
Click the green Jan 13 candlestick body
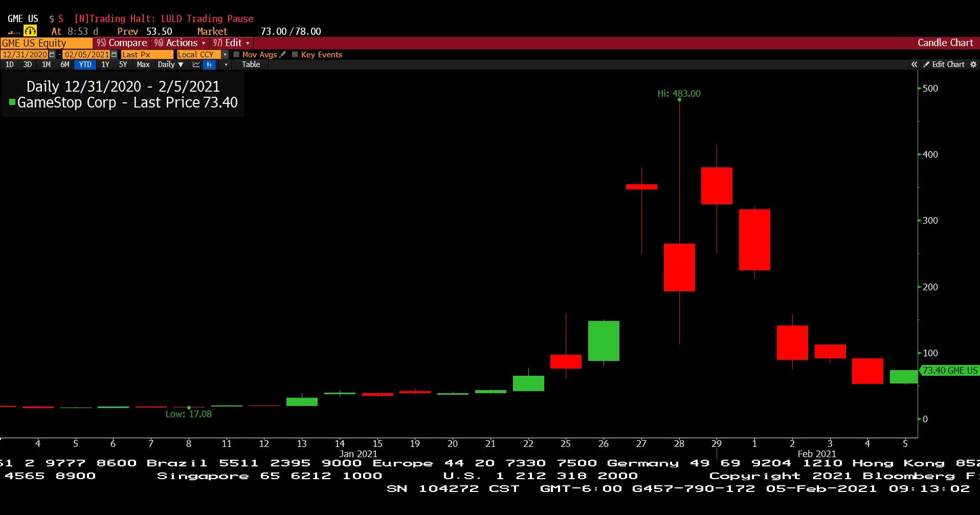(302, 402)
